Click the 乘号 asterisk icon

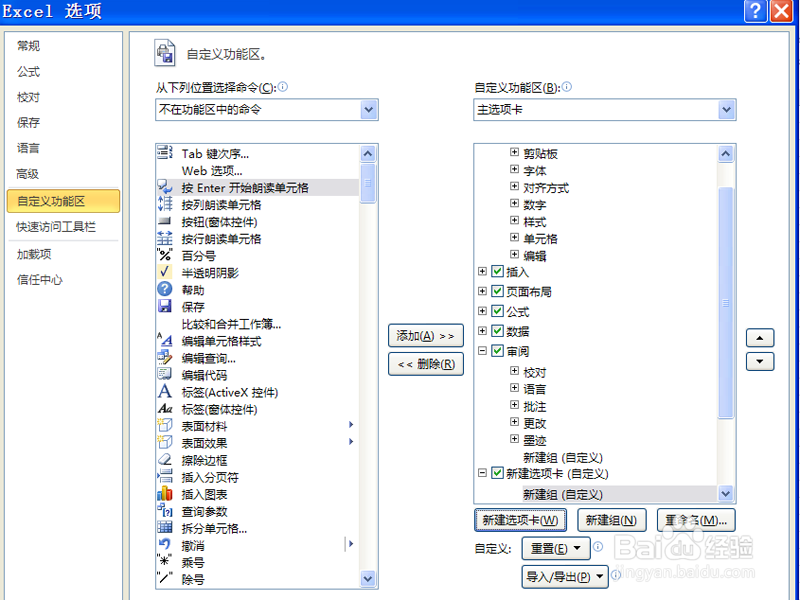pos(164,562)
